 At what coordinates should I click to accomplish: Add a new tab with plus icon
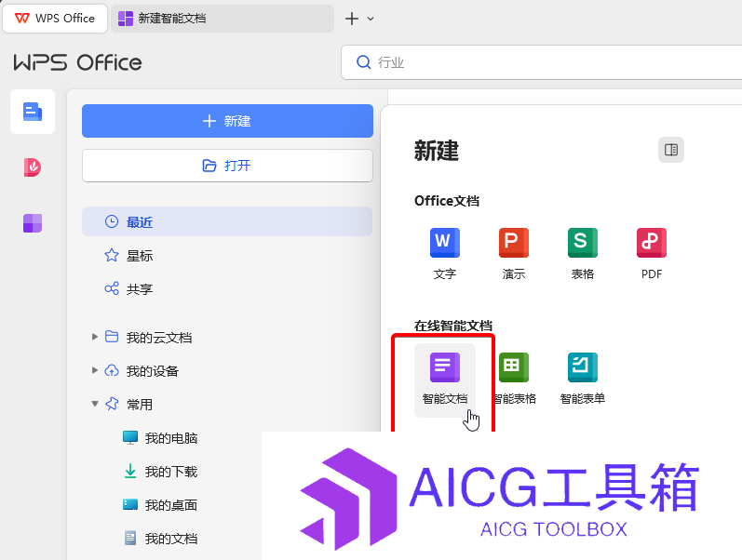click(352, 19)
